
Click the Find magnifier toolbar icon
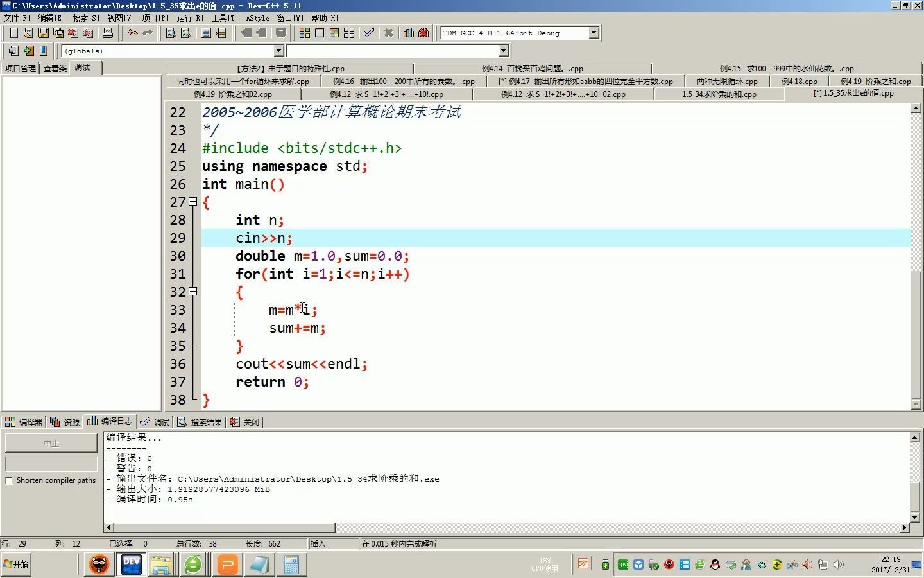click(171, 33)
